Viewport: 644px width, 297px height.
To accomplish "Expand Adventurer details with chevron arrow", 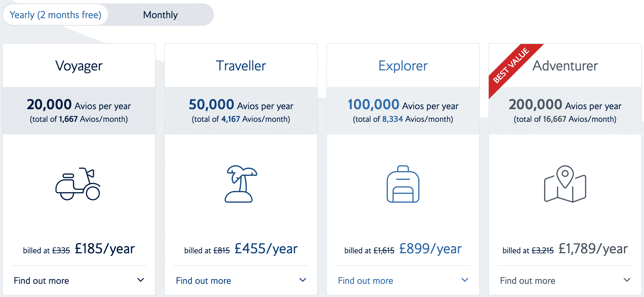I will click(627, 280).
